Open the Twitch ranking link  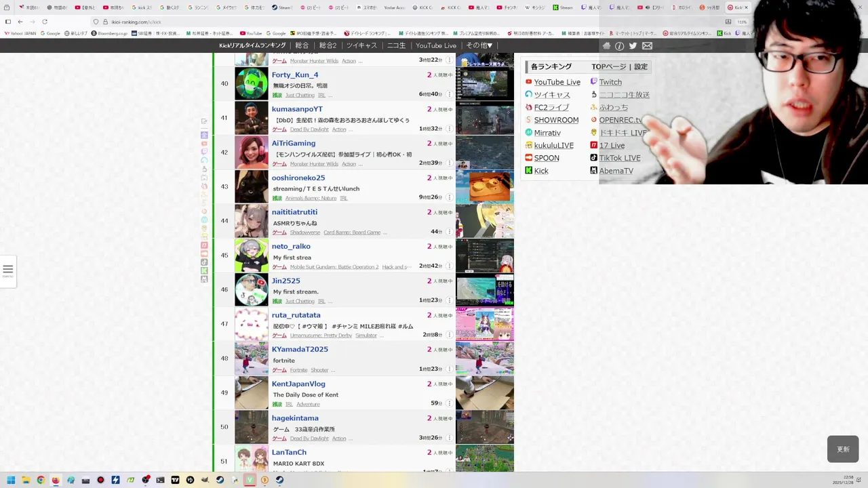[x=610, y=82]
